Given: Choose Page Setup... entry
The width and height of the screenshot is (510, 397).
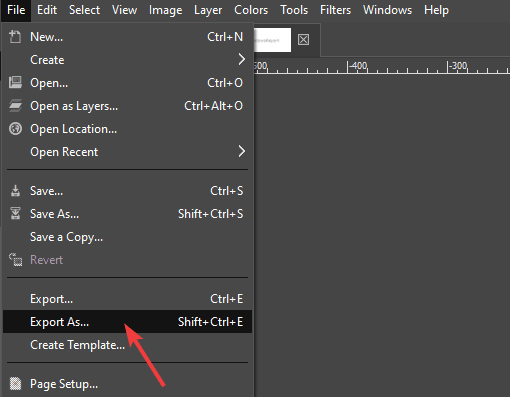Looking at the screenshot, I should (x=127, y=384).
